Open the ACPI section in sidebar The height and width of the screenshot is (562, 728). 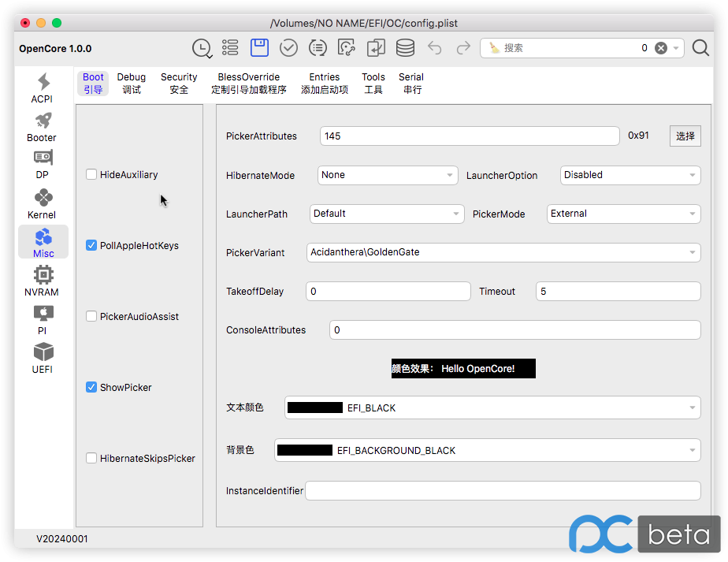click(43, 88)
